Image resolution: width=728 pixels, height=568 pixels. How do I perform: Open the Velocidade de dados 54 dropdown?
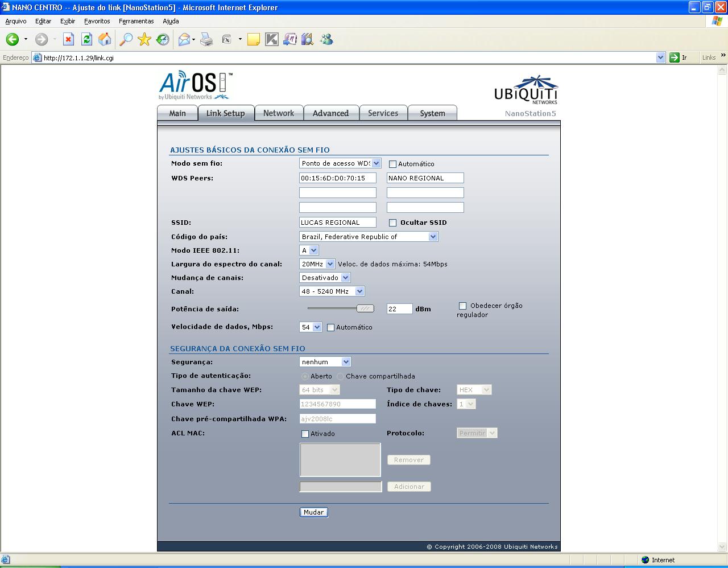[x=311, y=327]
